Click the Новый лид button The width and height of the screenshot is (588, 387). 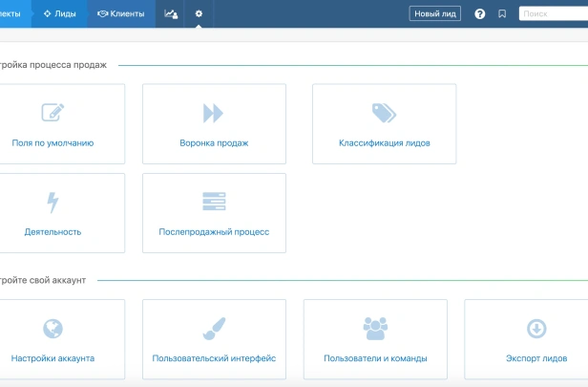pyautogui.click(x=435, y=14)
